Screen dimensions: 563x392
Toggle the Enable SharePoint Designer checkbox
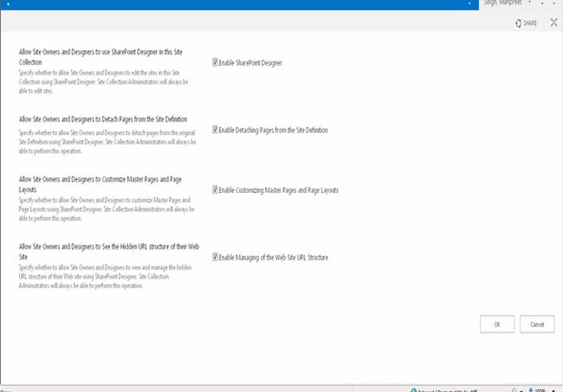[215, 62]
